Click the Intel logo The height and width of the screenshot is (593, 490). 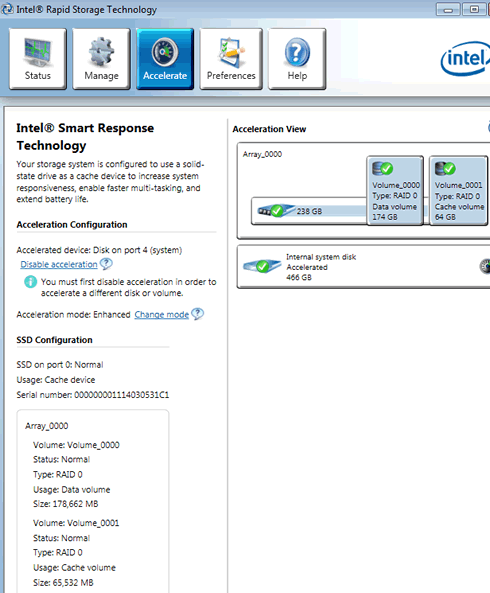tap(465, 59)
